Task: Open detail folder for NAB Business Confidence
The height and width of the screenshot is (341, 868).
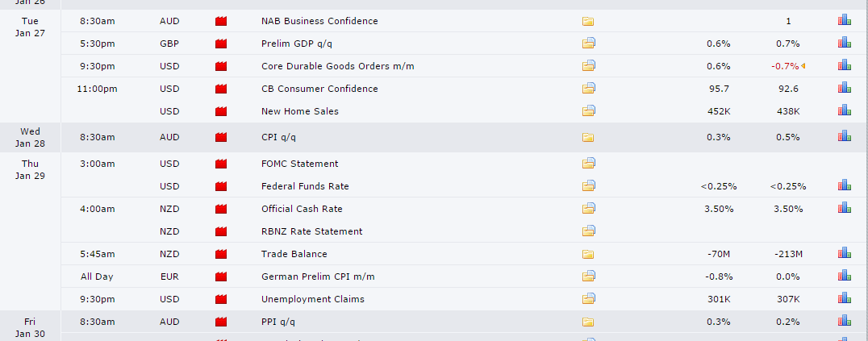Action: point(587,21)
